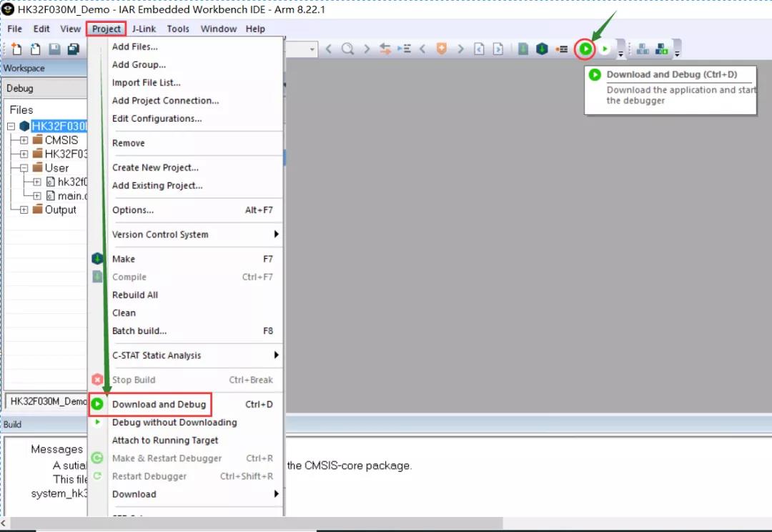Select Edit Configurations... menu entry

[x=186, y=119]
